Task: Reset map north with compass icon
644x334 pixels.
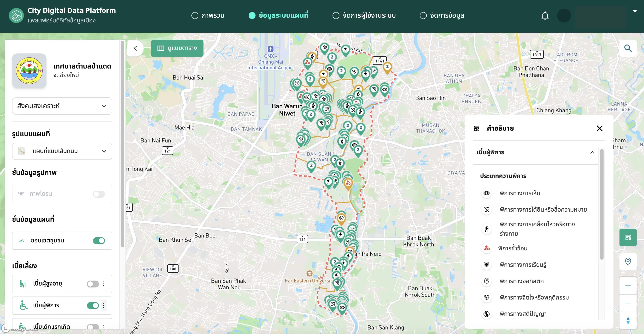Action: pyautogui.click(x=628, y=320)
